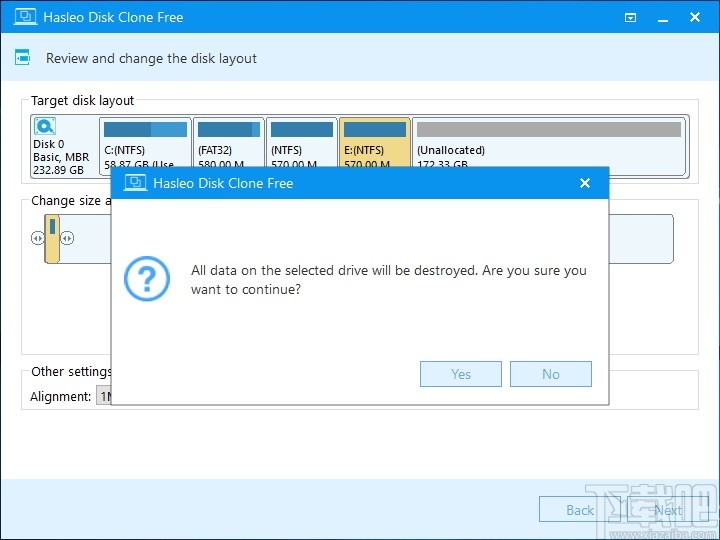Viewport: 720px width, 540px height.
Task: Go Back to previous step
Action: click(579, 510)
